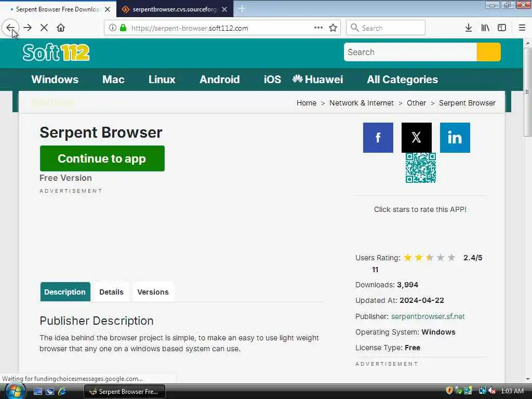
Task: Open a new browser tab
Action: point(242,9)
